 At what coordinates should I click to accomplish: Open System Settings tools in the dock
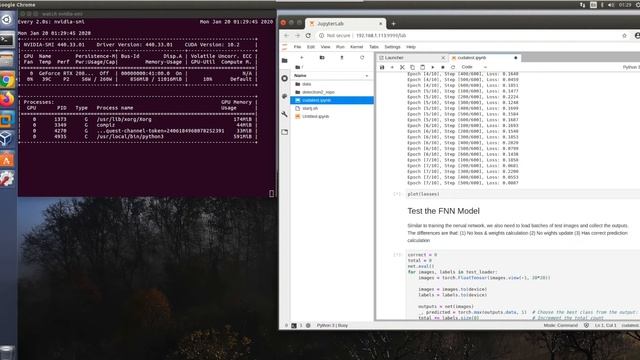(x=7, y=179)
